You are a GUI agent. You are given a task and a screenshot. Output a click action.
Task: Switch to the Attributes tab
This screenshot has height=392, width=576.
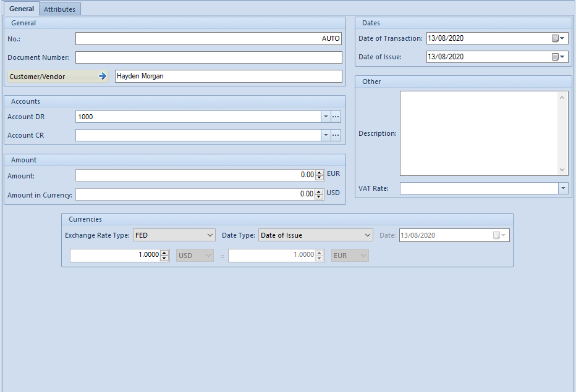[59, 9]
